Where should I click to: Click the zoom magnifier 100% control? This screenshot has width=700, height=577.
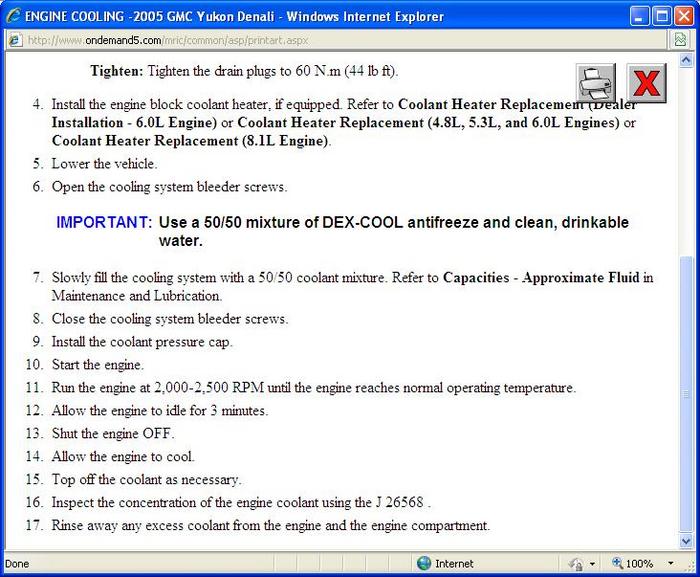pyautogui.click(x=633, y=564)
